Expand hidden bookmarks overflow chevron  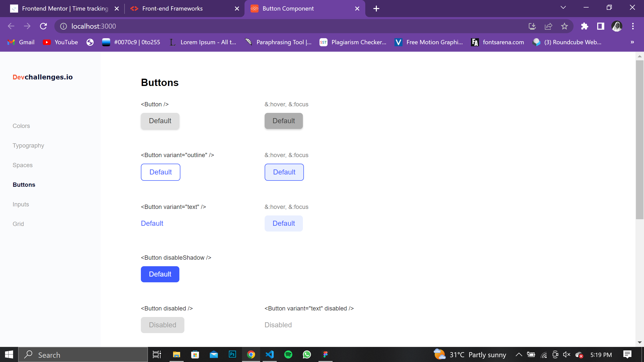[x=632, y=42]
